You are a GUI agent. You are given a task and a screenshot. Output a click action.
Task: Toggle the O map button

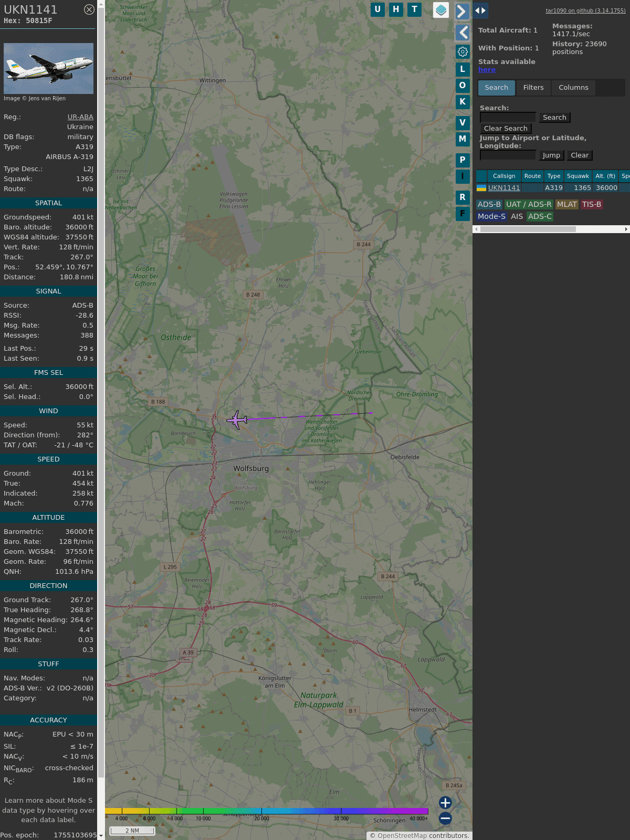tap(463, 85)
